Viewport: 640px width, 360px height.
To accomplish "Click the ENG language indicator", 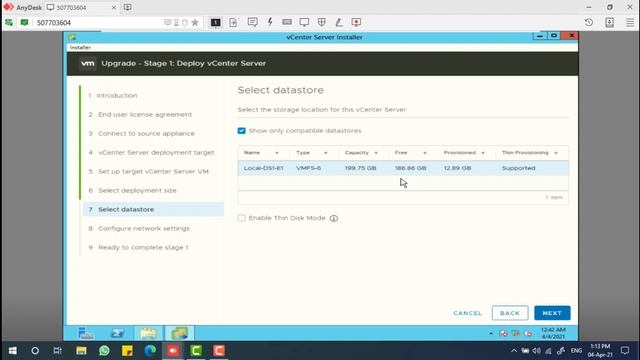I will pos(576,351).
